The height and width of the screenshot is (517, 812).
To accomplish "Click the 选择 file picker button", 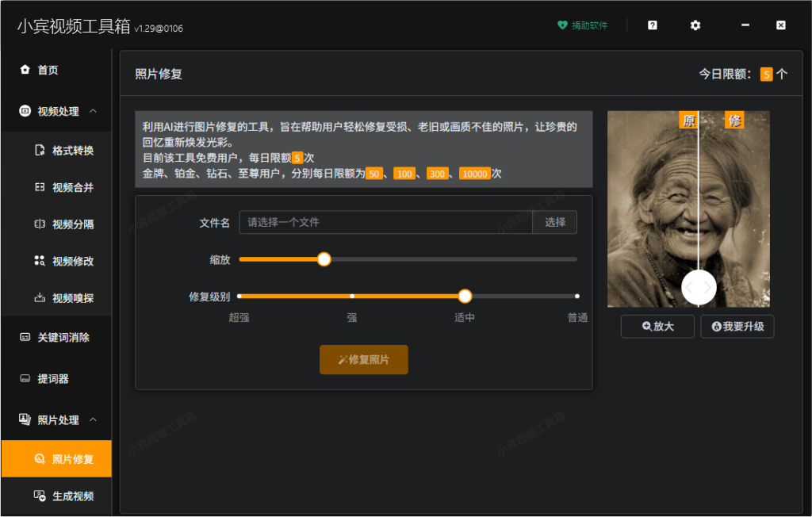I will point(554,222).
